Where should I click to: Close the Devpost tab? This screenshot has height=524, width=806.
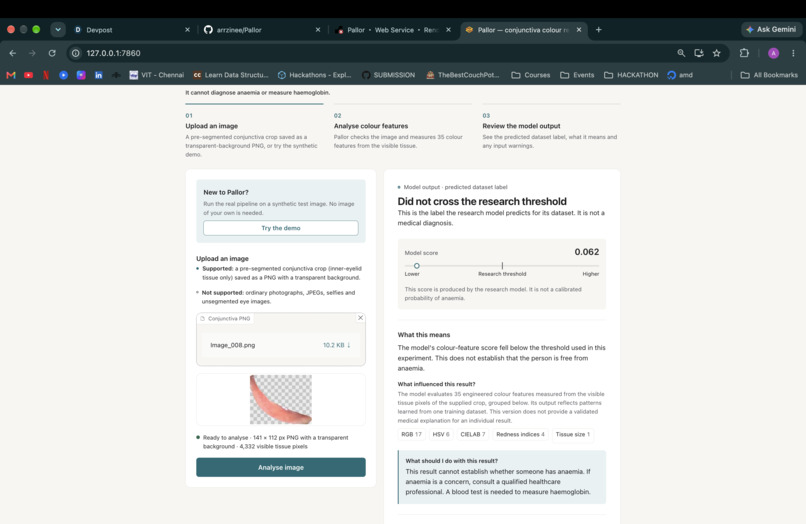[x=187, y=30]
